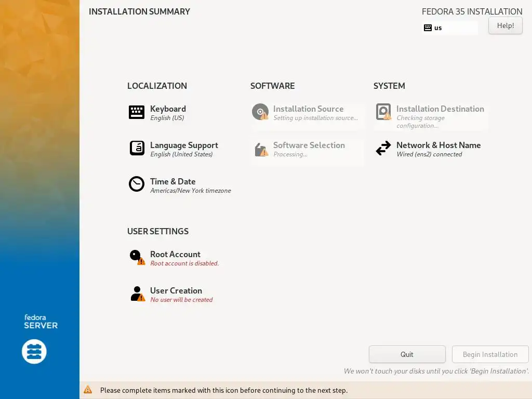Image resolution: width=532 pixels, height=399 pixels.
Task: Click the Installation Destination disk icon
Action: click(x=383, y=112)
